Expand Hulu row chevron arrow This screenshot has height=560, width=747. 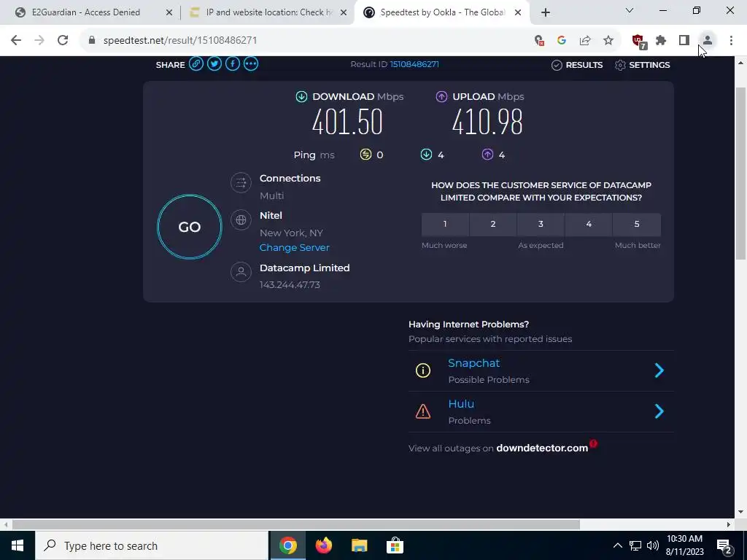[x=659, y=411]
